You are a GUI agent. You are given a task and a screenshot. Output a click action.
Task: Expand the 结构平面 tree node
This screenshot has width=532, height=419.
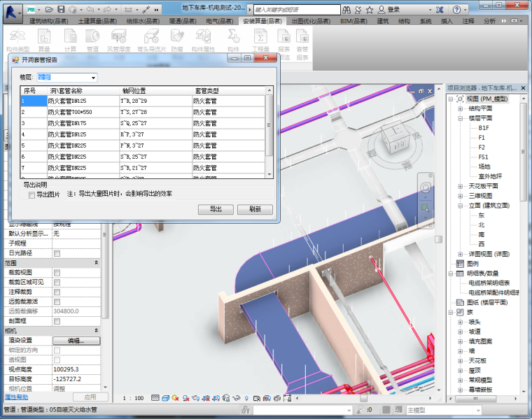coord(461,108)
